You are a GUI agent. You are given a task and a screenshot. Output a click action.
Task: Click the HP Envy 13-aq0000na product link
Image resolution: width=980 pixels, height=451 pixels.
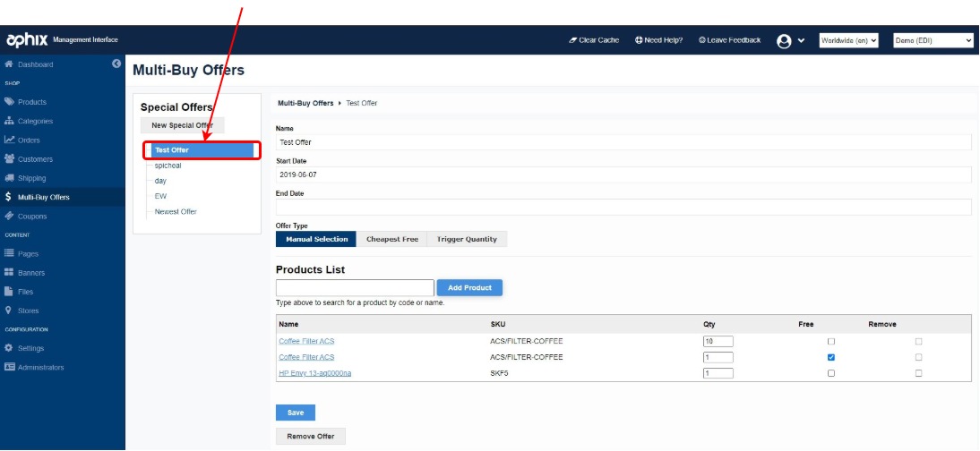(x=314, y=373)
